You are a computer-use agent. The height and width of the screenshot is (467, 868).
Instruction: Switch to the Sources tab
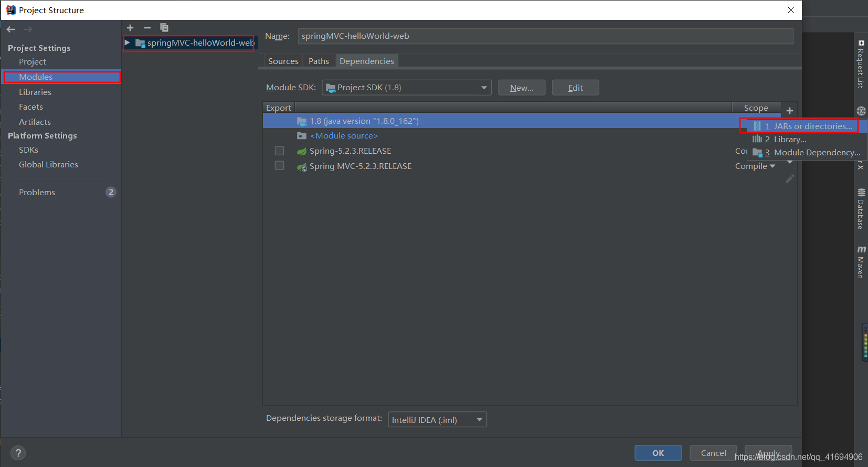tap(283, 61)
